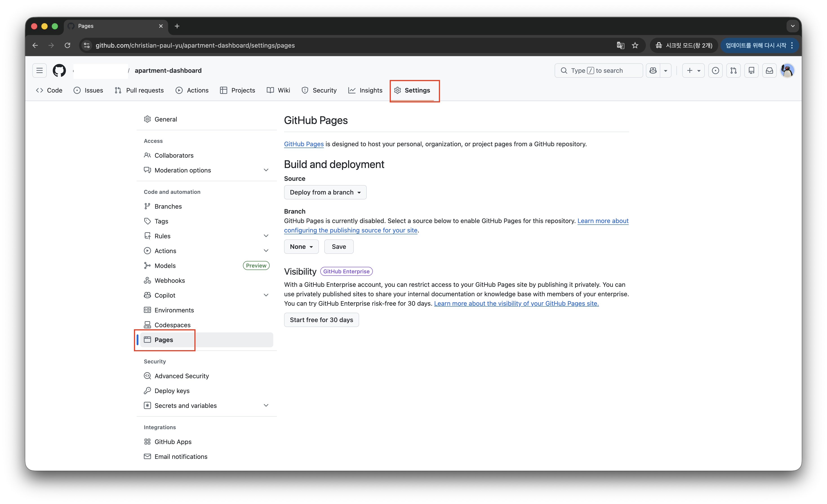This screenshot has height=504, width=827.
Task: Open the hamburger navigation menu
Action: 40,71
